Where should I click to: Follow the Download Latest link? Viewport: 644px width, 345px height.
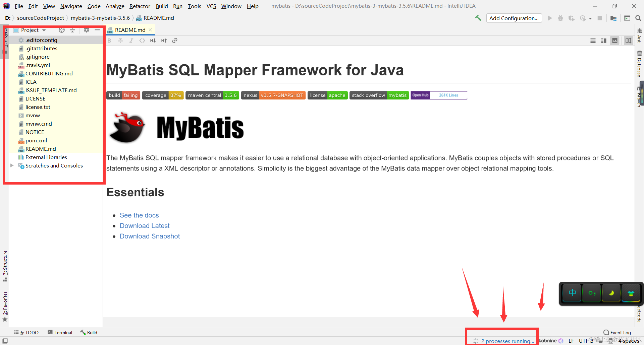point(145,225)
